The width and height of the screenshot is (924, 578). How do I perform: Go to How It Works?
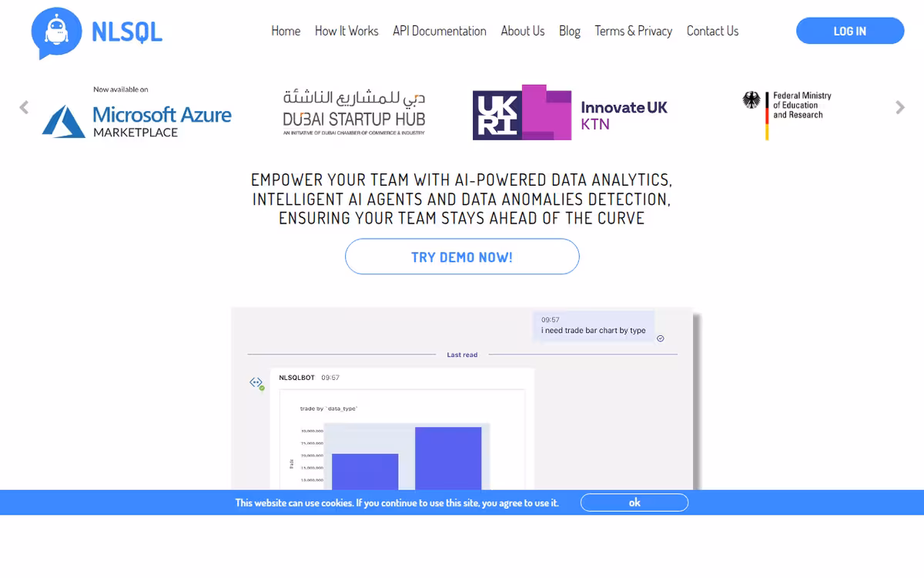point(346,31)
